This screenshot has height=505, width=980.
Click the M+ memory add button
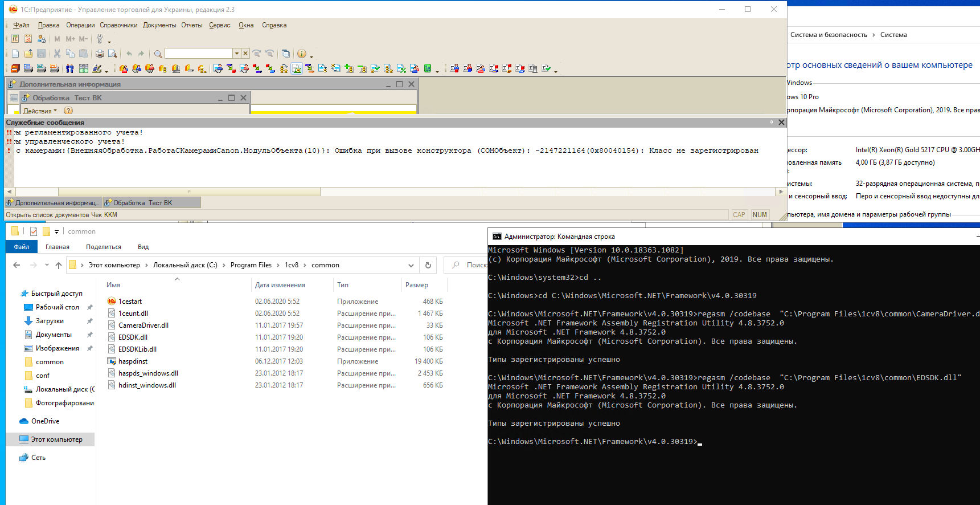click(70, 39)
